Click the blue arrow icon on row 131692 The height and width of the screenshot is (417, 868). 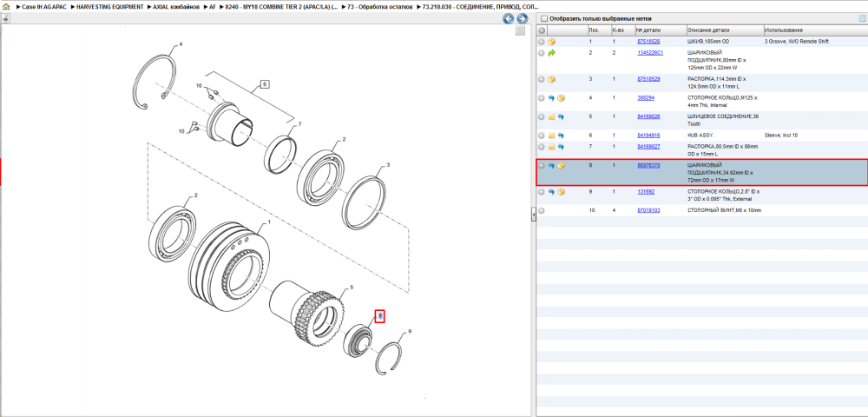(551, 192)
